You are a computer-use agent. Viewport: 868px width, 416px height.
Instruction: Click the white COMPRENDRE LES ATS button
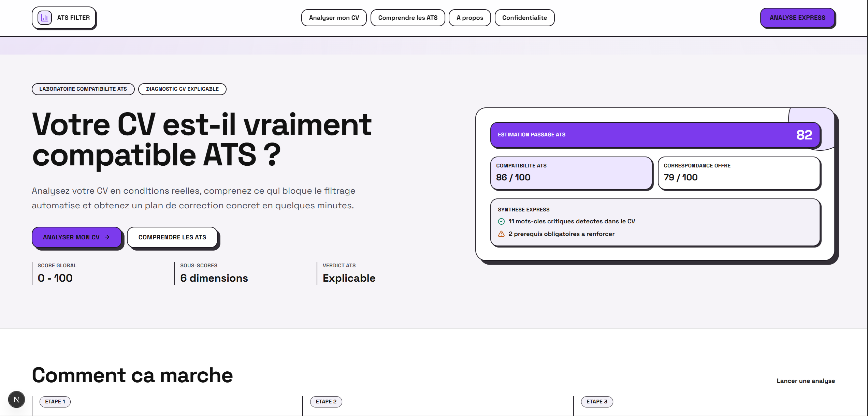point(172,237)
